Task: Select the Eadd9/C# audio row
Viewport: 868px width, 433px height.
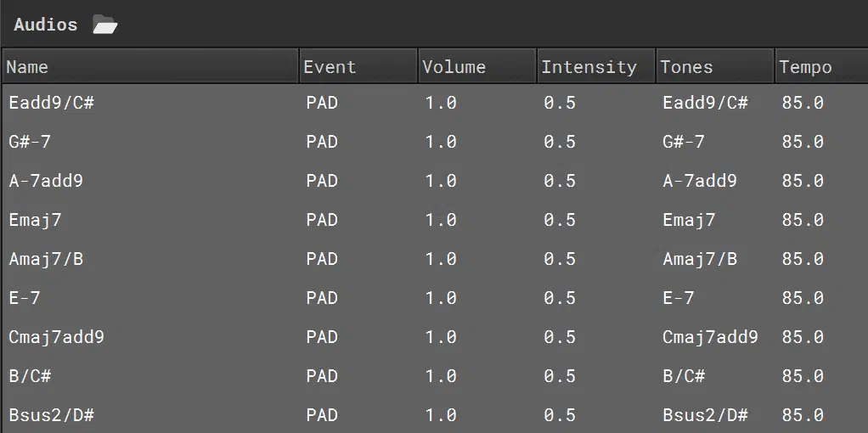Action: click(x=435, y=103)
